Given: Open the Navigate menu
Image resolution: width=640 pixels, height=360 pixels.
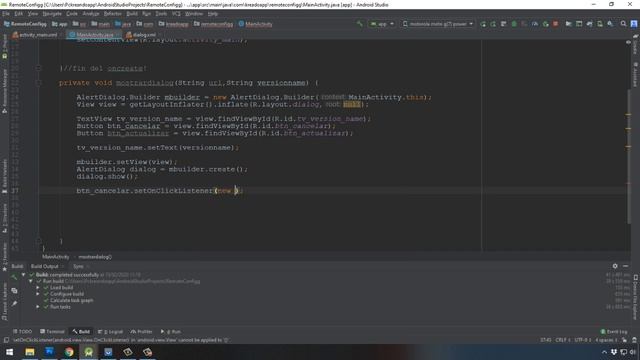Looking at the screenshot, I should (x=52, y=13).
